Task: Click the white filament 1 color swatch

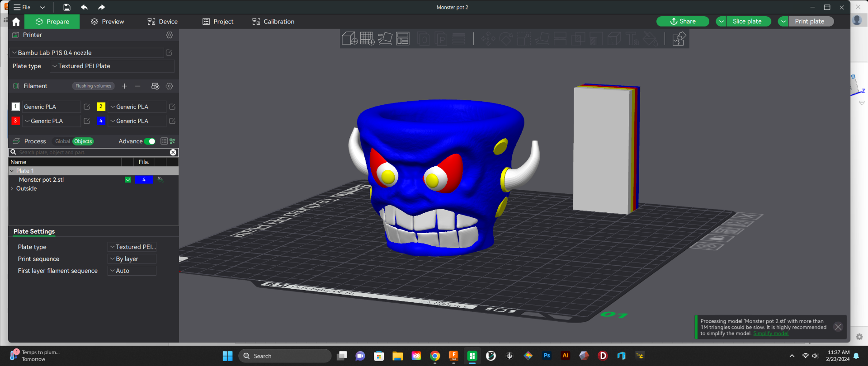Action: (x=15, y=107)
